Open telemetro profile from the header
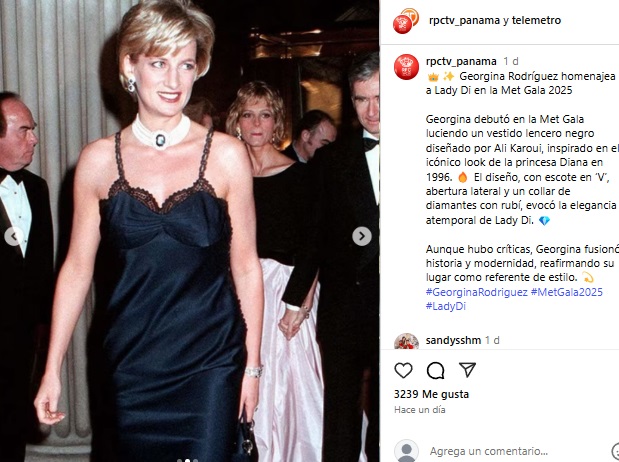 (536, 20)
